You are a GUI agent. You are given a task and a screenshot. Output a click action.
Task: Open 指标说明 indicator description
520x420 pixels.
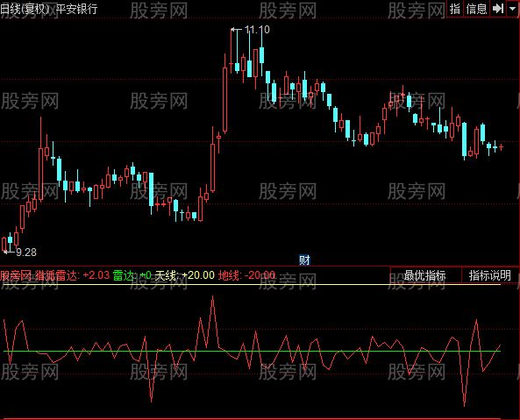[x=490, y=275]
